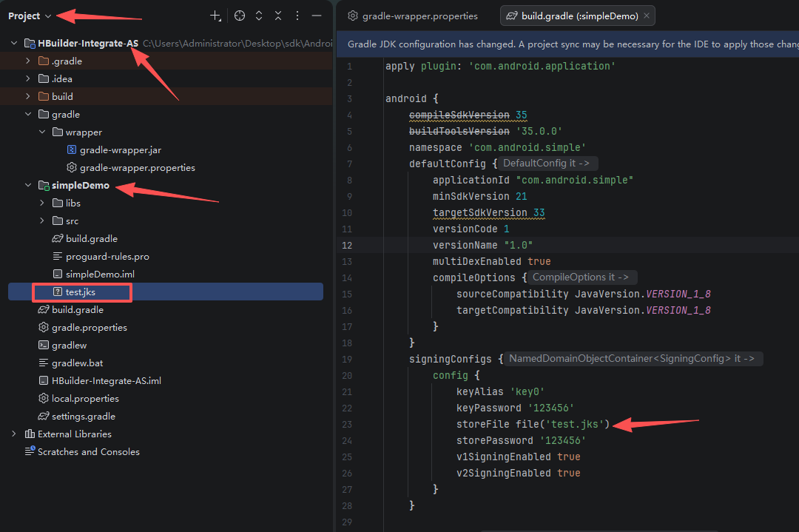
Task: Select proguard-rules.pro file
Action: pyautogui.click(x=107, y=256)
